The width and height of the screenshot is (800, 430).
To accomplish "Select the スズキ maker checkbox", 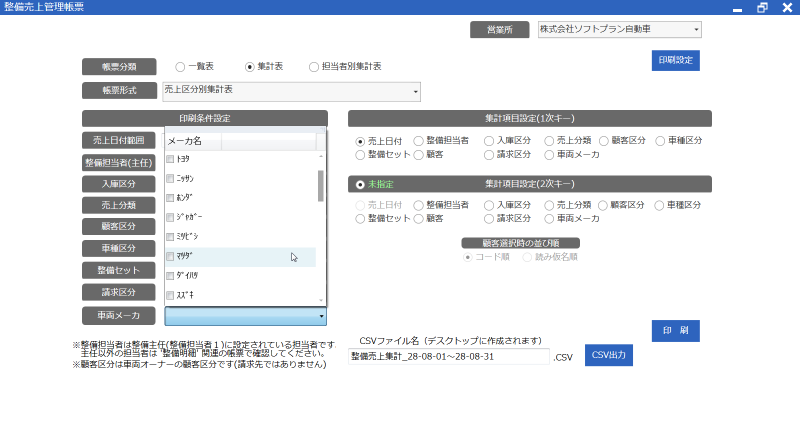I will pyautogui.click(x=170, y=296).
